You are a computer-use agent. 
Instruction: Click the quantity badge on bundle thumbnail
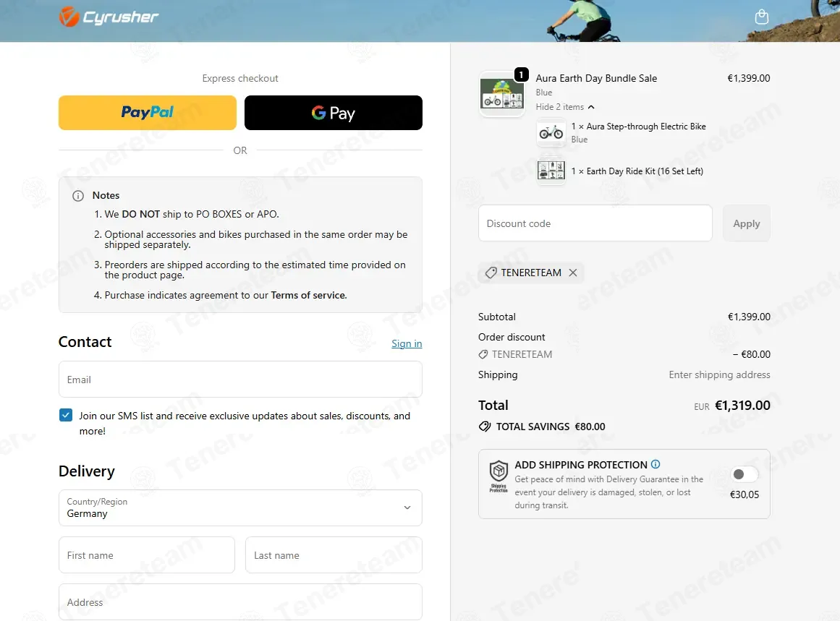coord(521,74)
